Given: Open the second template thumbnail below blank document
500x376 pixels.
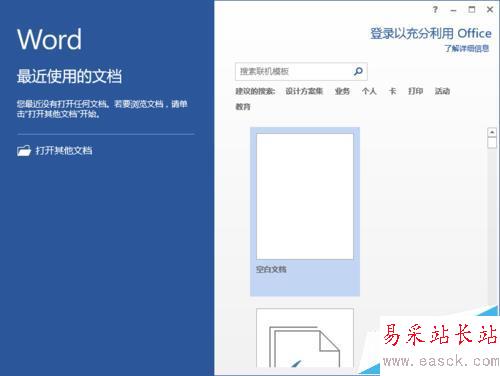Looking at the screenshot, I should [x=305, y=338].
